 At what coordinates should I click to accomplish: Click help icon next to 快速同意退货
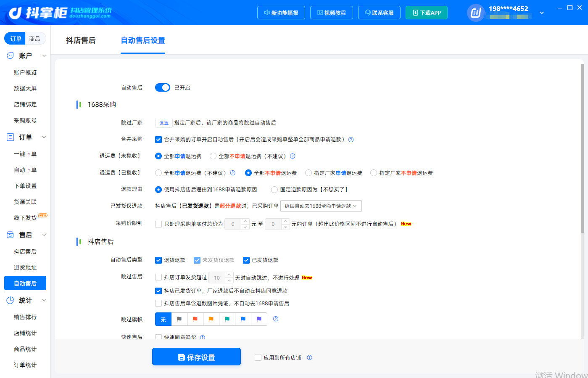(202, 337)
